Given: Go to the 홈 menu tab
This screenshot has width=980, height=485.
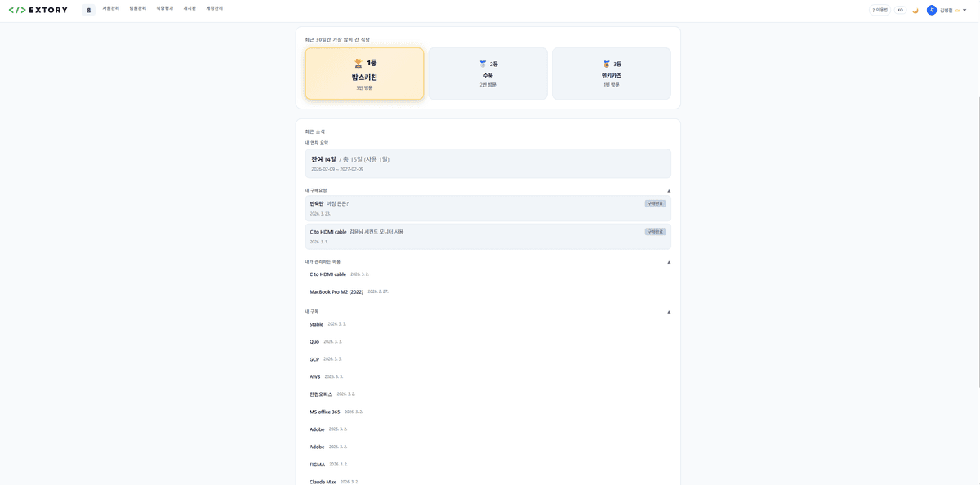Looking at the screenshot, I should tap(88, 10).
